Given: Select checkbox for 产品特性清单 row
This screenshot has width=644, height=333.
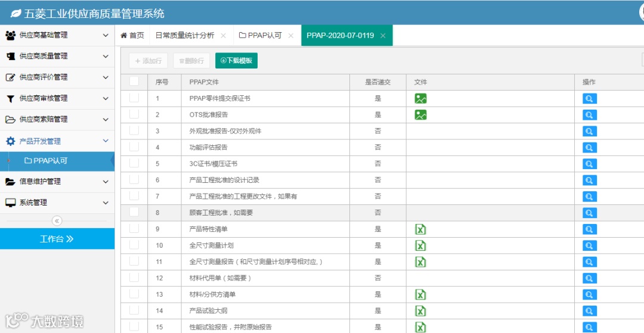Looking at the screenshot, I should tap(134, 228).
